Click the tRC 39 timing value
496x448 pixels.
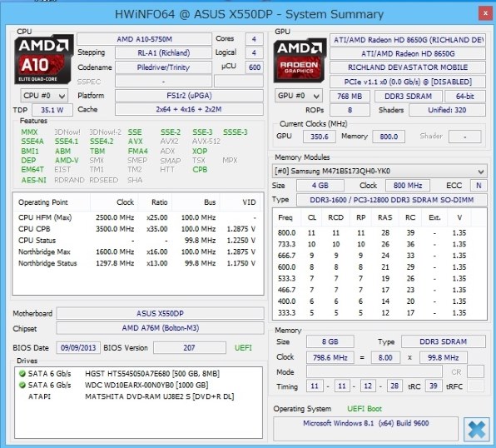[433, 386]
